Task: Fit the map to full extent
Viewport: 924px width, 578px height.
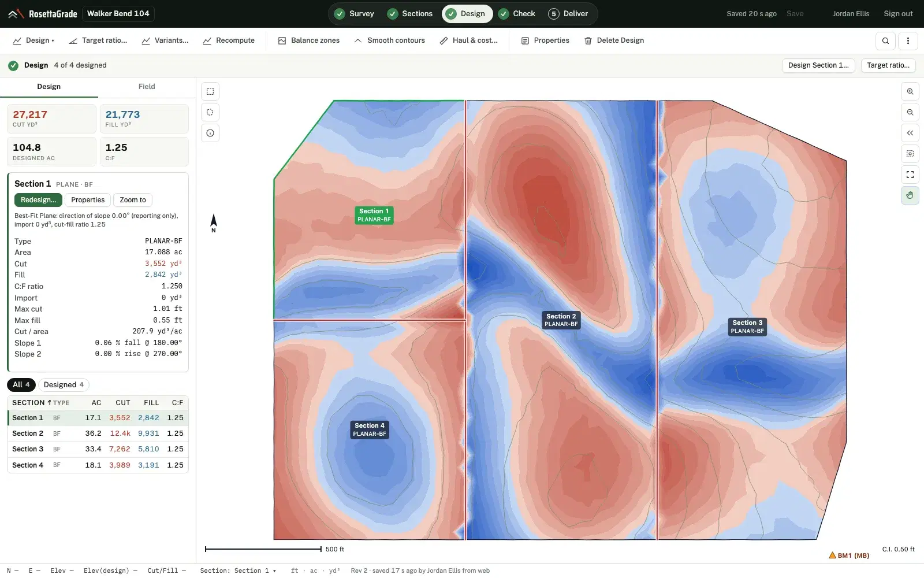Action: tap(910, 175)
